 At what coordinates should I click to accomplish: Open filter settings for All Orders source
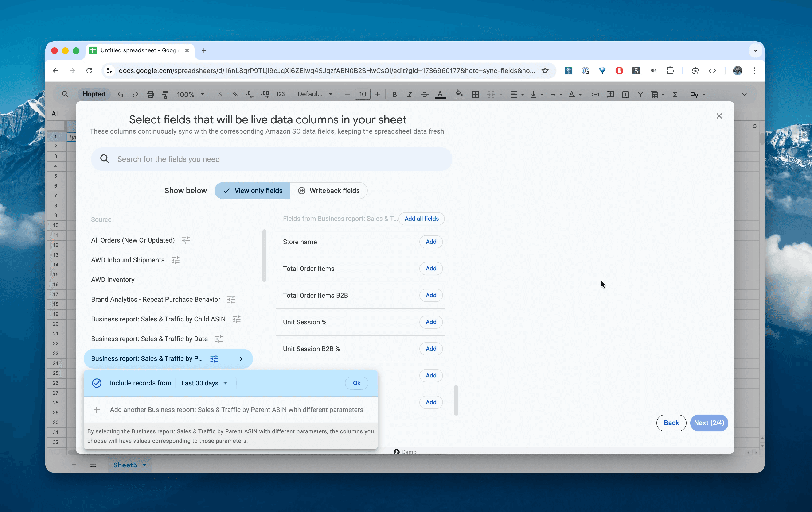pos(186,240)
